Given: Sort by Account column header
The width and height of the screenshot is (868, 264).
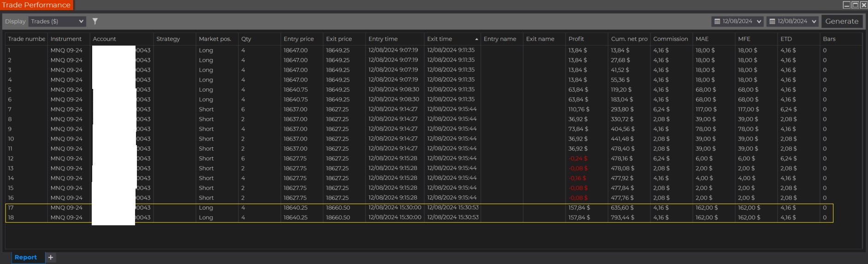Looking at the screenshot, I should pyautogui.click(x=121, y=39).
